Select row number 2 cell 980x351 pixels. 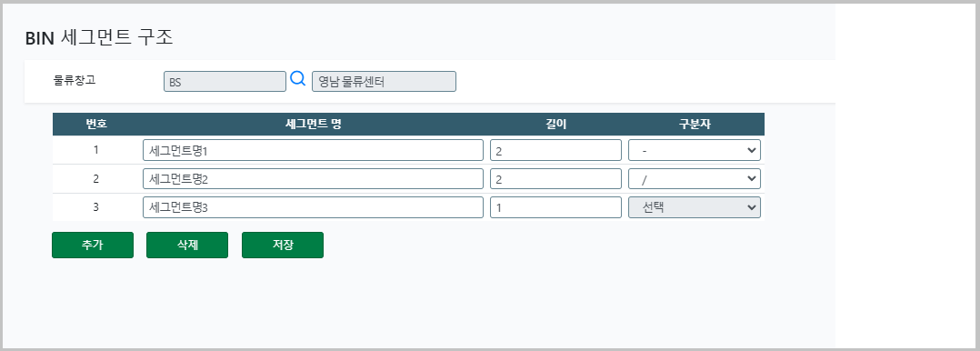[x=95, y=179]
